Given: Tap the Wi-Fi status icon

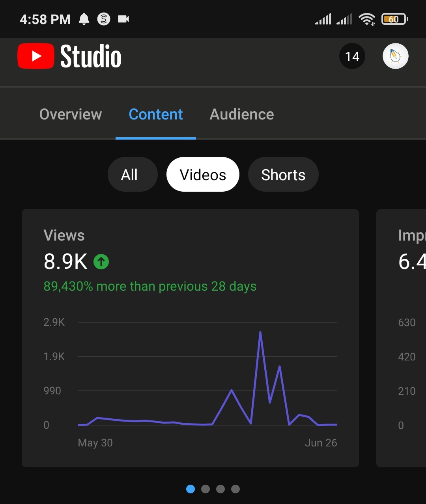Looking at the screenshot, I should tap(367, 19).
